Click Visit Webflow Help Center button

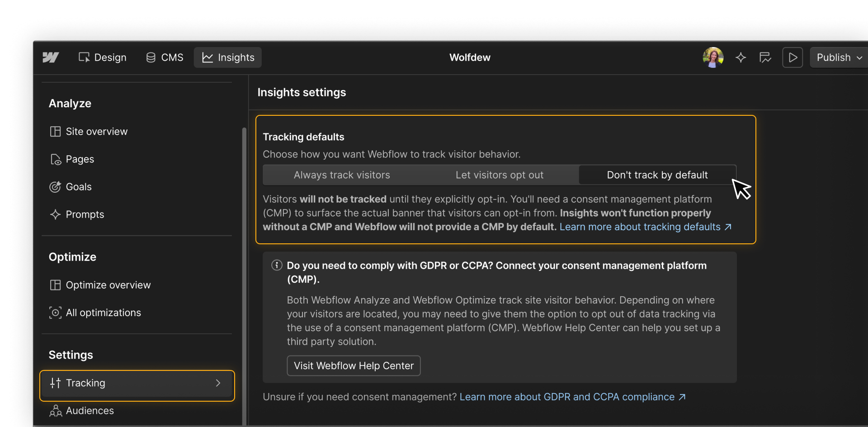[x=354, y=365]
